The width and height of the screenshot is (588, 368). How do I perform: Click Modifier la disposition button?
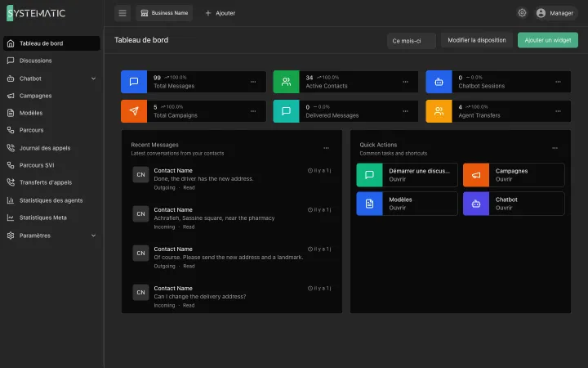click(x=477, y=40)
